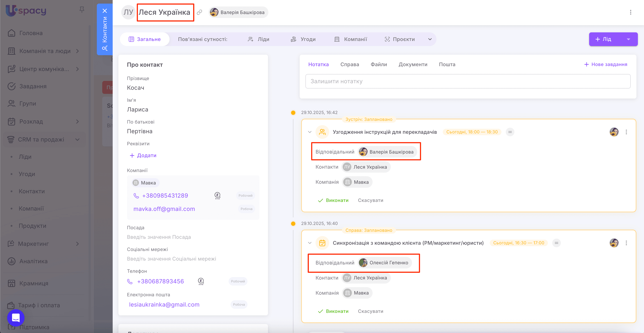The image size is (644, 333).
Task: Open E-chat icon beside +380985431289
Action: [217, 196]
